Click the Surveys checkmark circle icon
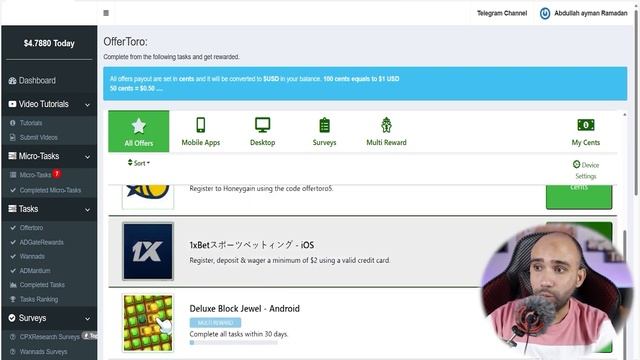Image resolution: width=640 pixels, height=360 pixels. tap(12, 318)
